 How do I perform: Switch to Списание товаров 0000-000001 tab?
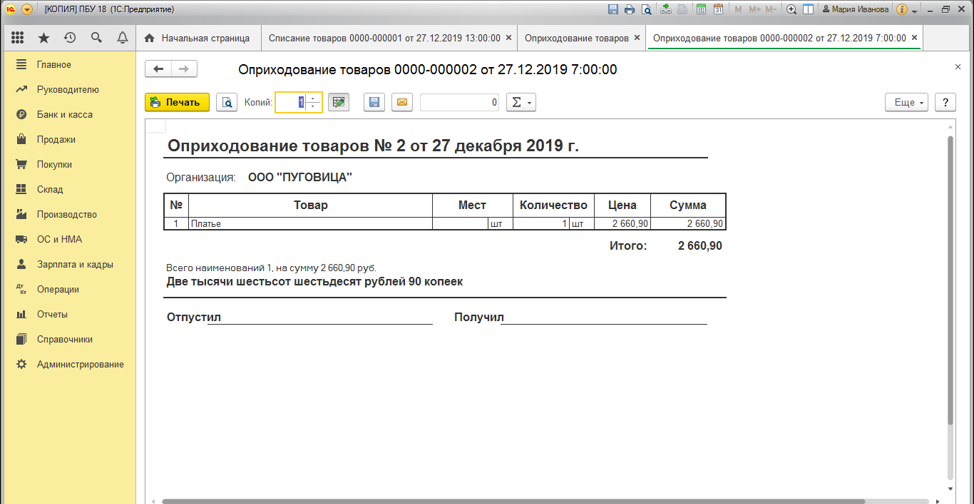pos(384,38)
